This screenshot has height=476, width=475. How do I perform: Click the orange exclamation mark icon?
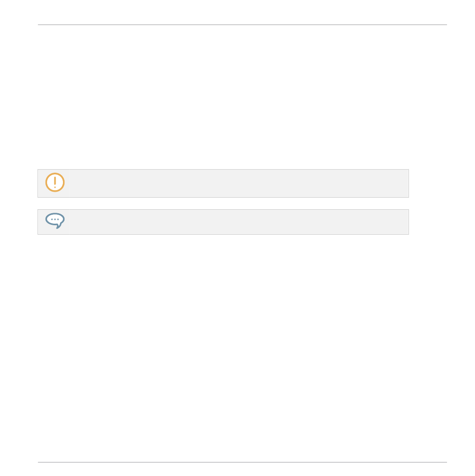point(55,182)
